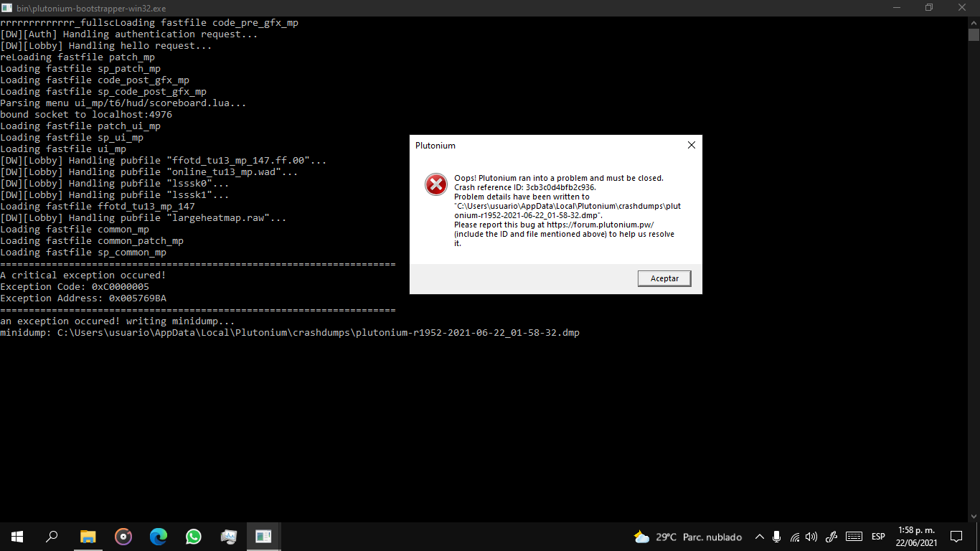Screen dimensions: 980x551
Task: Click the 'online_tu13_mp.wad' pubfile line
Action: pyautogui.click(x=149, y=172)
